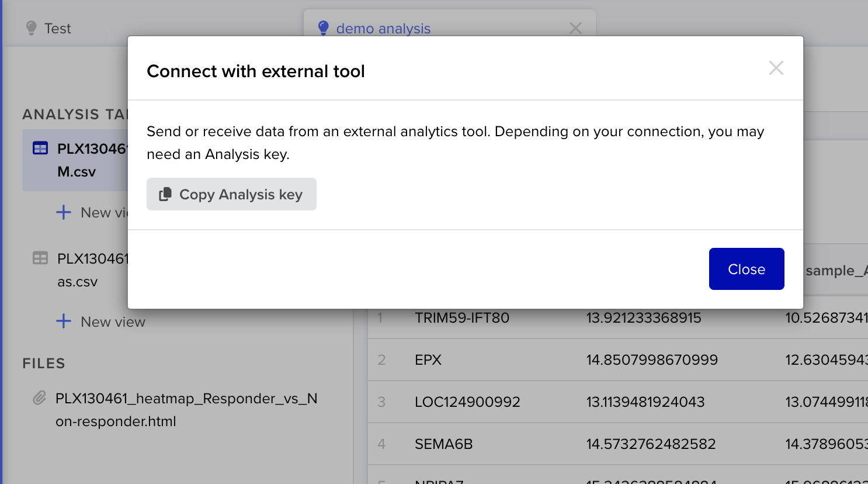Add a New view under the second CSV table
The image size is (868, 484).
(113, 322)
